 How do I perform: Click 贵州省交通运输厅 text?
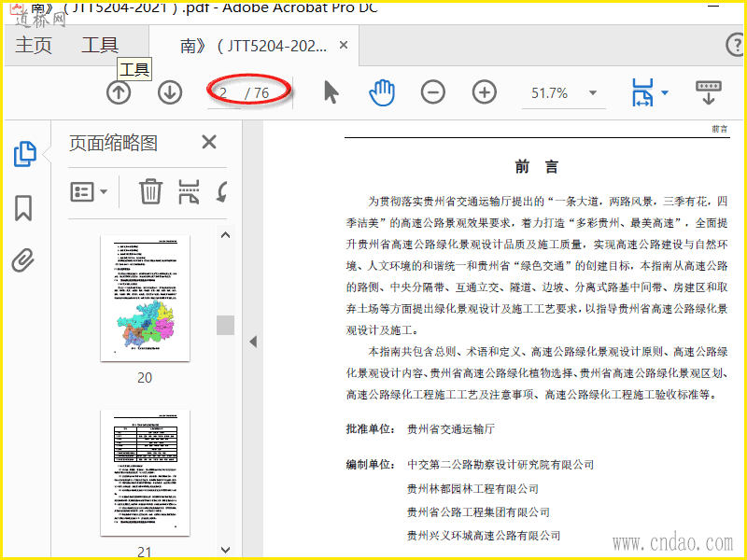click(451, 429)
